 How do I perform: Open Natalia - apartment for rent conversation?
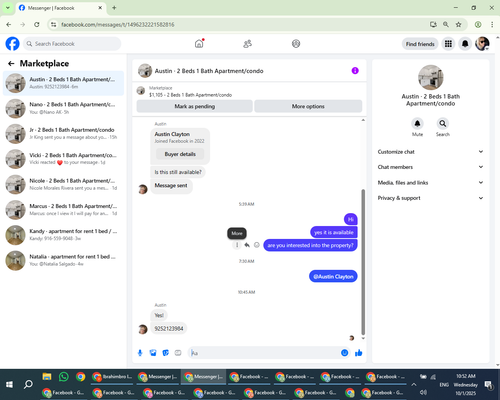click(x=63, y=260)
